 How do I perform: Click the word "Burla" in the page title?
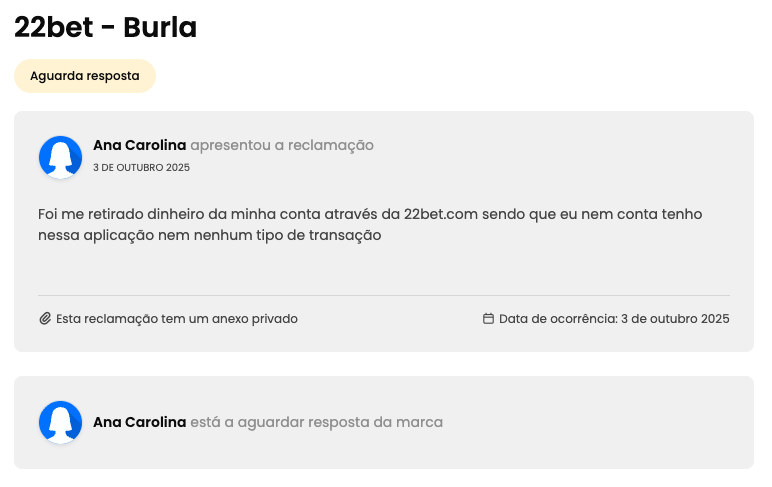tap(160, 28)
